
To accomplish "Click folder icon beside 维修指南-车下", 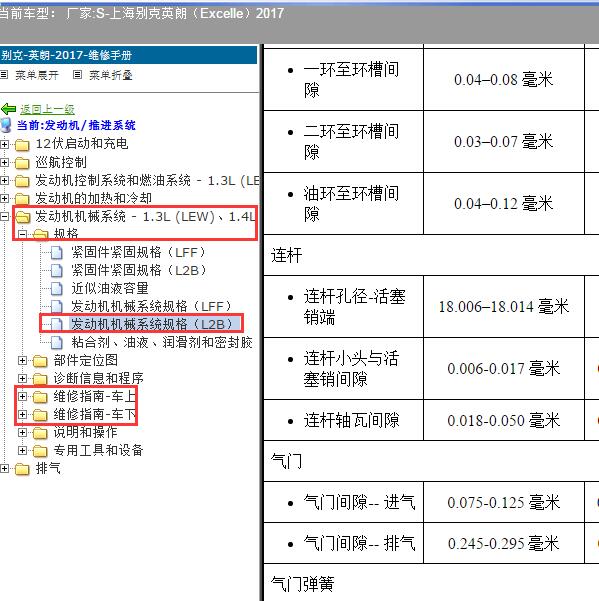I will point(40,415).
